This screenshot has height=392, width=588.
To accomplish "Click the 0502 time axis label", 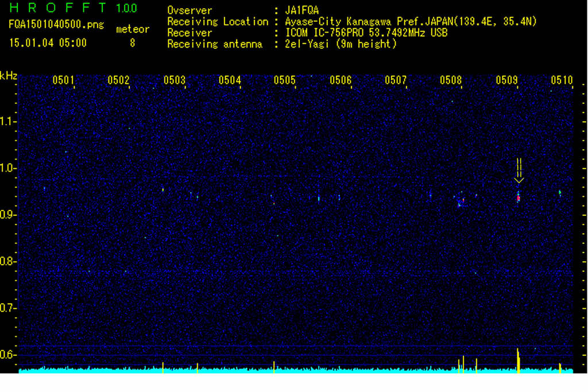I will 118,80.
